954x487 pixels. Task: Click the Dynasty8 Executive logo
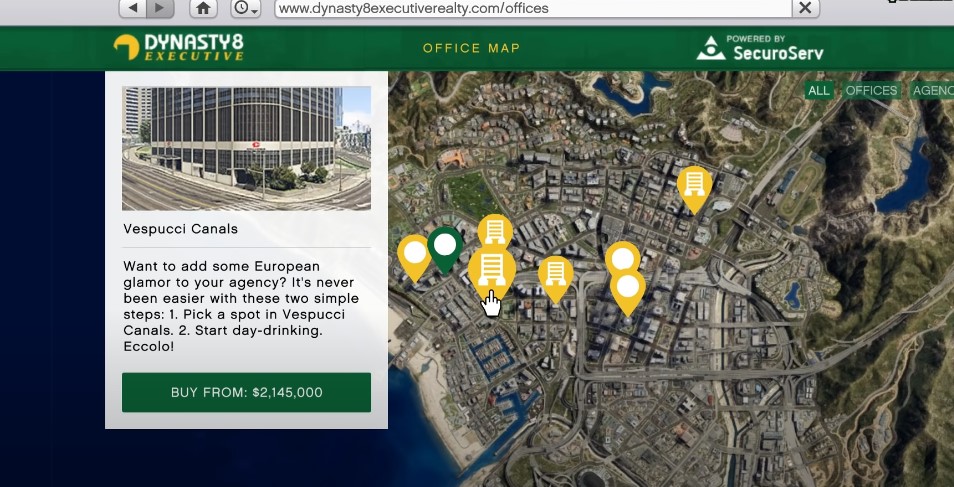click(x=178, y=47)
